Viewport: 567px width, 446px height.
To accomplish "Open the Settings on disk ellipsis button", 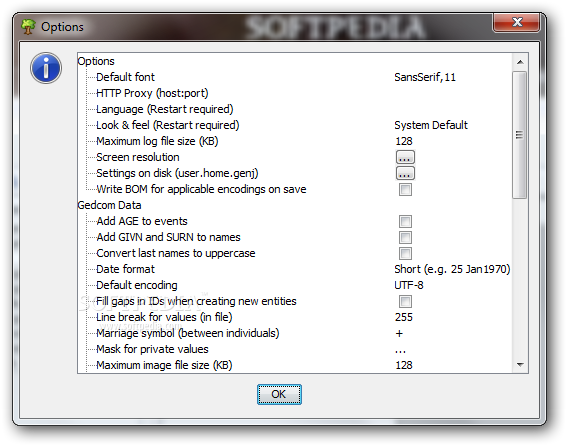I will [x=405, y=173].
